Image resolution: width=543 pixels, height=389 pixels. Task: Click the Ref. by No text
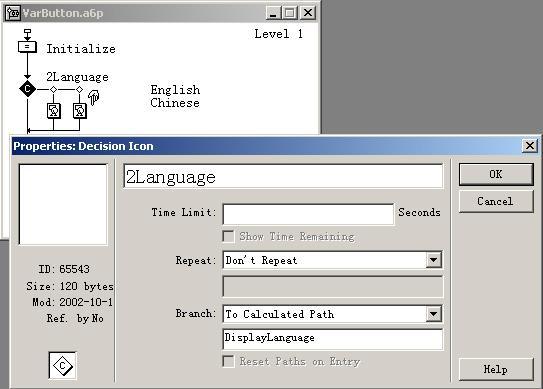coord(75,318)
